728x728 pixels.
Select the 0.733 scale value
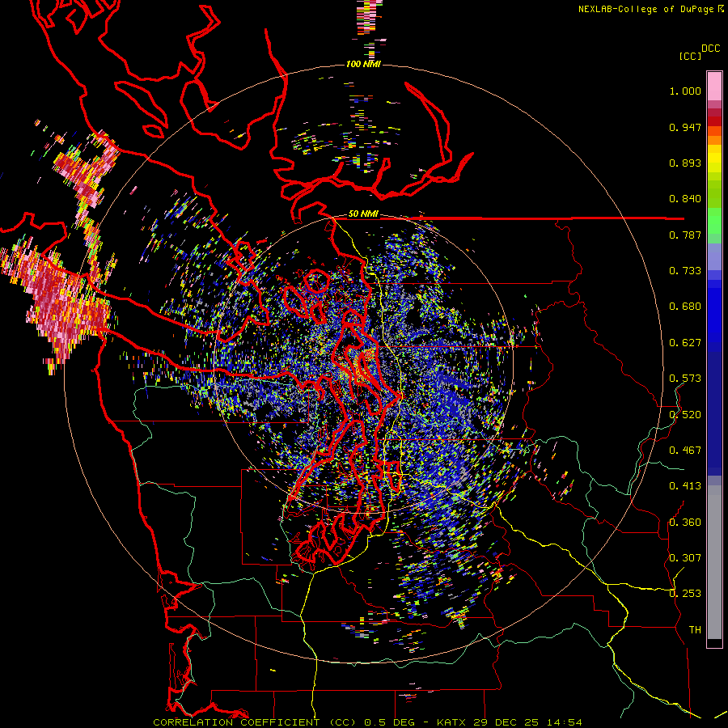click(x=685, y=271)
